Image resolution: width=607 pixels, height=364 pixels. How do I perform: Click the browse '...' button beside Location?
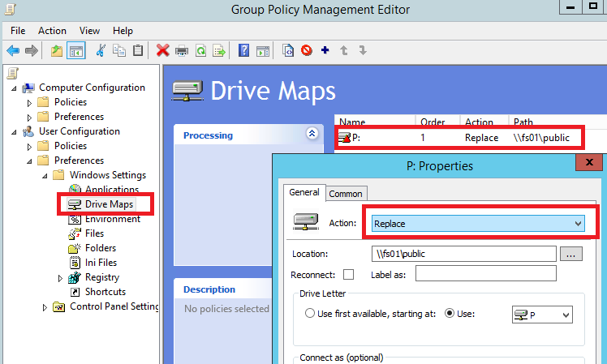pos(571,254)
